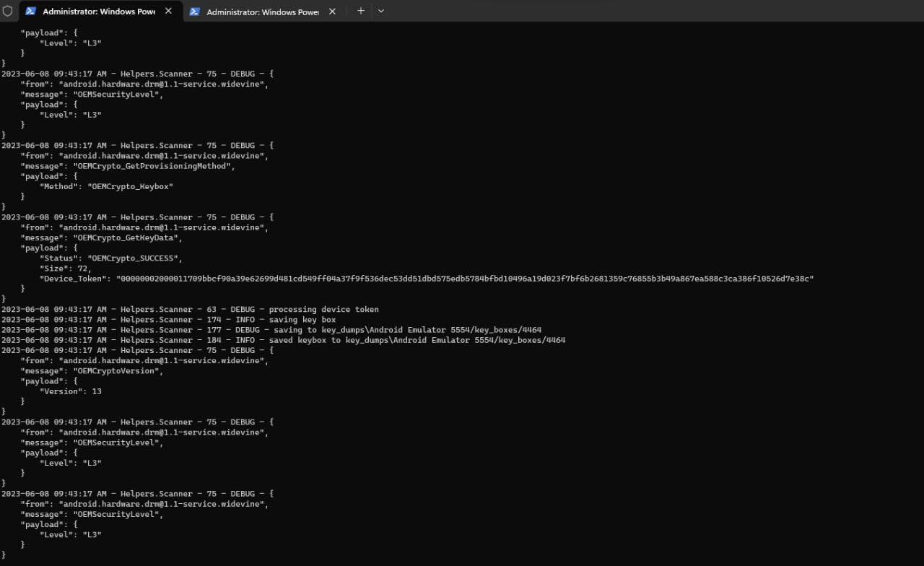Click the "Version": 13 payload line
Image resolution: width=924 pixels, height=566 pixels.
71,391
